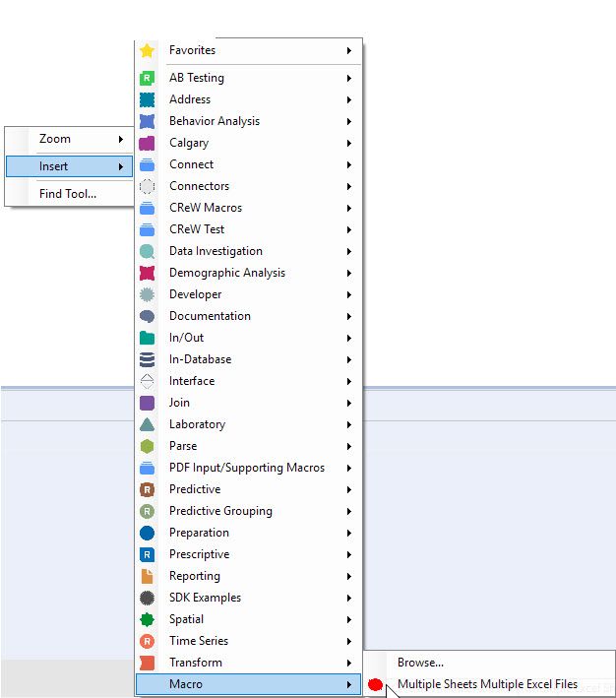Click the purple Calgary icon
The height and width of the screenshot is (698, 616).
coord(147,143)
